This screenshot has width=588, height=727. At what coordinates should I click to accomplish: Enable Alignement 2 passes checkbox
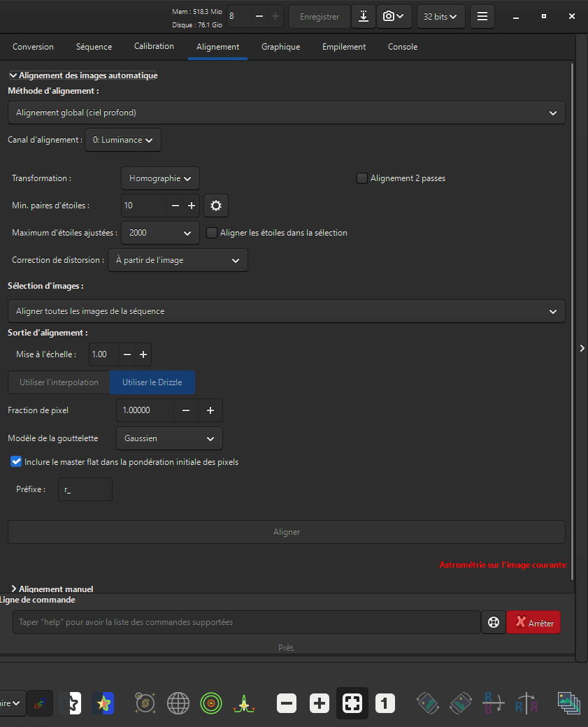(x=362, y=178)
